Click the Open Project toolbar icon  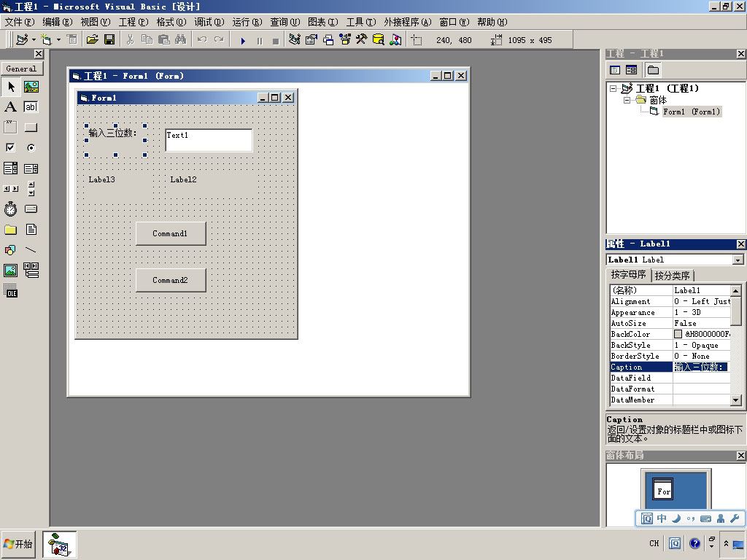(93, 39)
